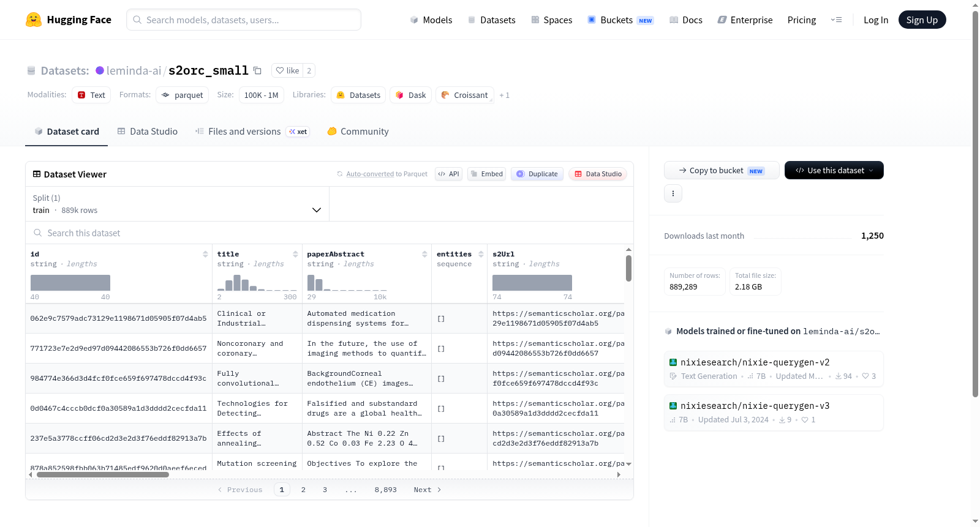Click the Log In link
The width and height of the screenshot is (980, 527).
(x=876, y=20)
